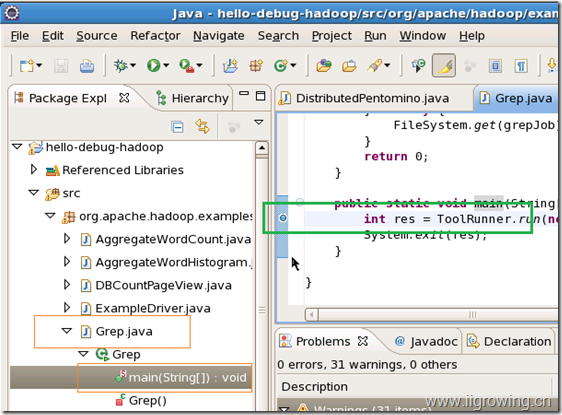The width and height of the screenshot is (562, 415).
Task: Collapse the Grep.java tree node
Action: (x=67, y=330)
